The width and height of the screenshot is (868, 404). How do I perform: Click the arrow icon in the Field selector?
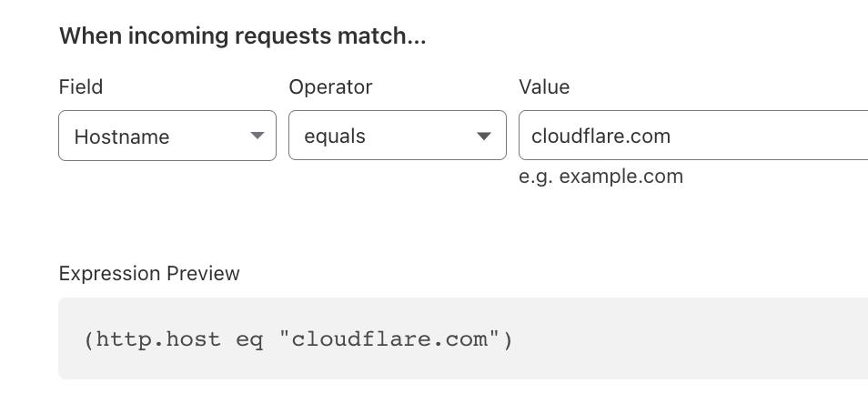[x=257, y=136]
